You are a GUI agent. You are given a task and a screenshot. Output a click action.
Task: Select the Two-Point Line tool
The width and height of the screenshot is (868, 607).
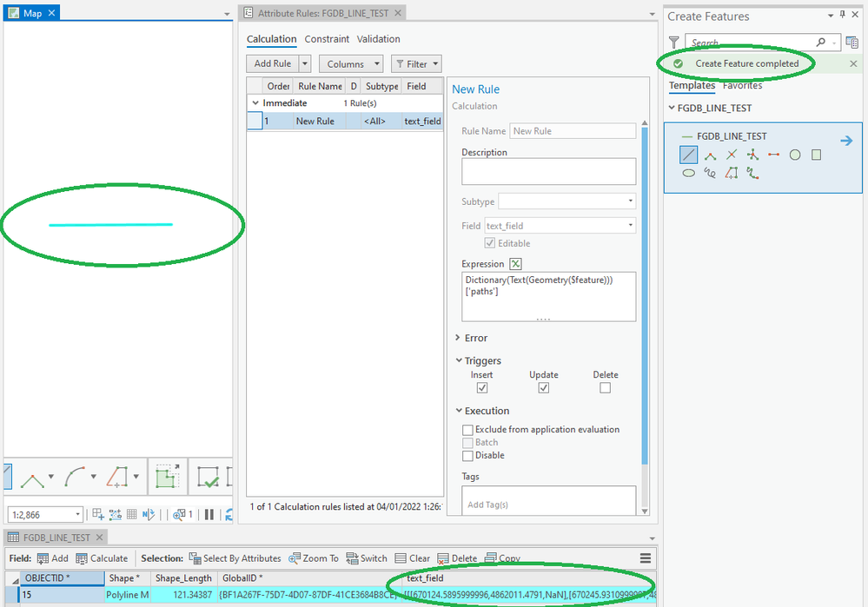pos(773,155)
